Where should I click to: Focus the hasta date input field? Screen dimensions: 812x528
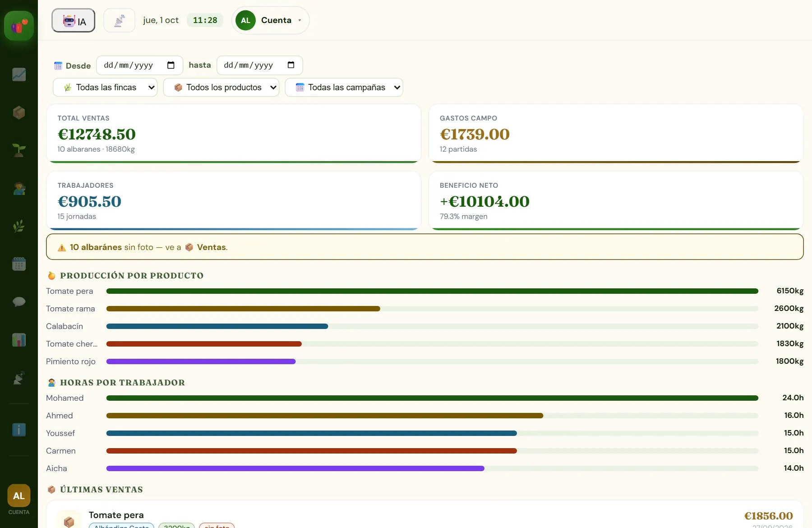[260, 65]
